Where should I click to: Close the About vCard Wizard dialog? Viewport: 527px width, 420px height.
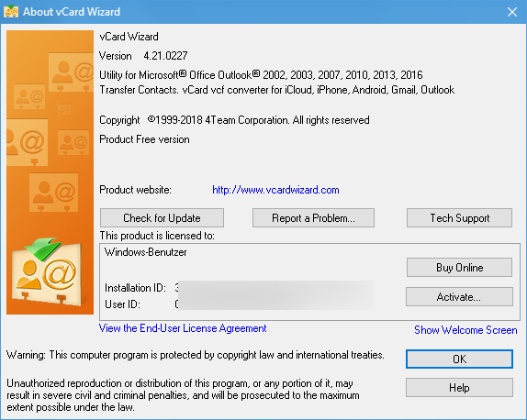(x=512, y=12)
